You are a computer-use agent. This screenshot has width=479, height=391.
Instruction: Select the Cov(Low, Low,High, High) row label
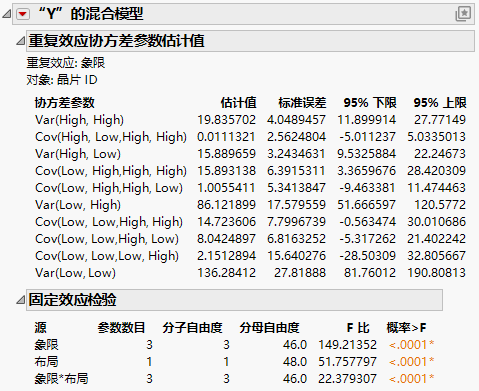point(109,222)
